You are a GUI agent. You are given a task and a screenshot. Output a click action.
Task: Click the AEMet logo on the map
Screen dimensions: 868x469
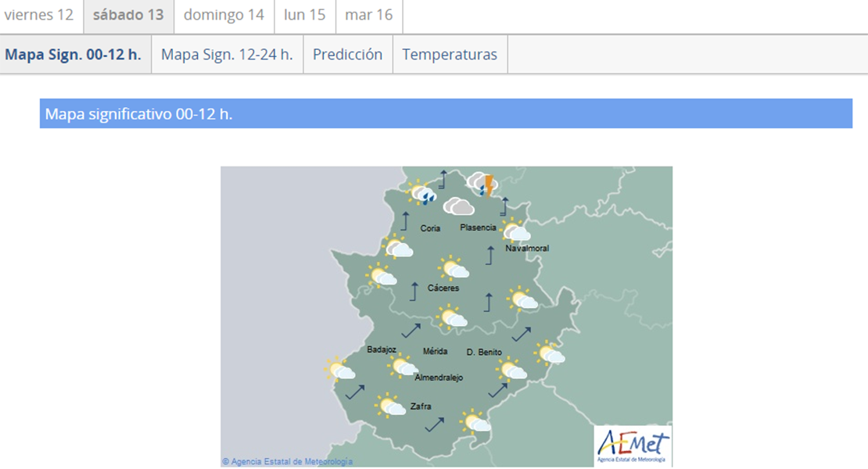(x=633, y=446)
